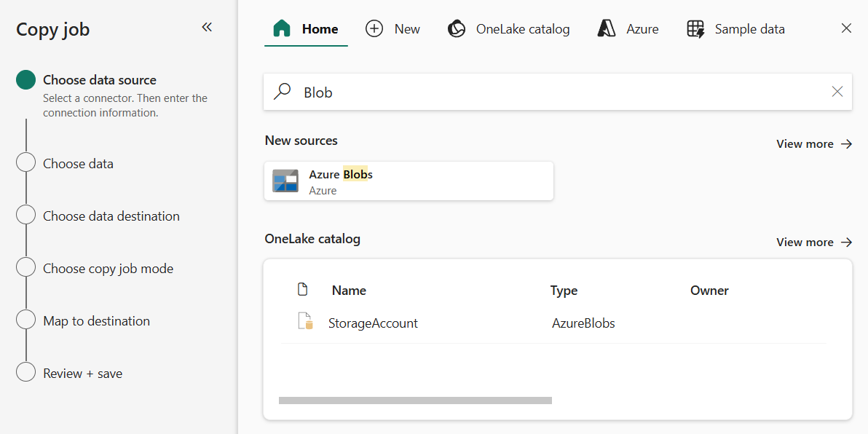Click into the Blob search field
This screenshot has height=434, width=868.
click(553, 92)
